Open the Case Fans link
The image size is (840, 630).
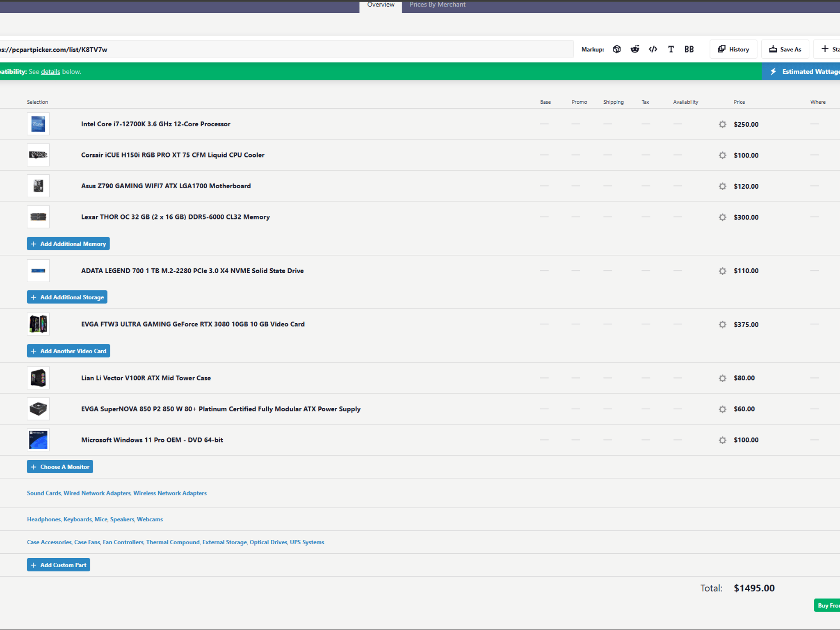coord(87,542)
